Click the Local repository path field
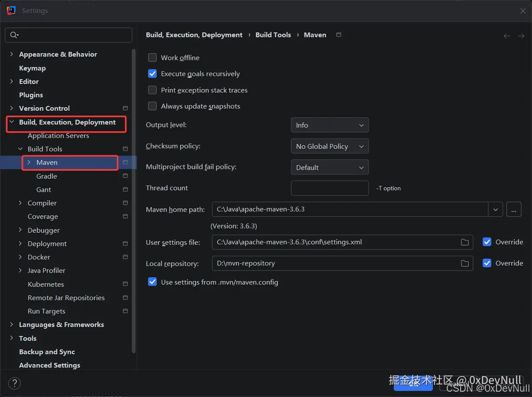 point(342,263)
